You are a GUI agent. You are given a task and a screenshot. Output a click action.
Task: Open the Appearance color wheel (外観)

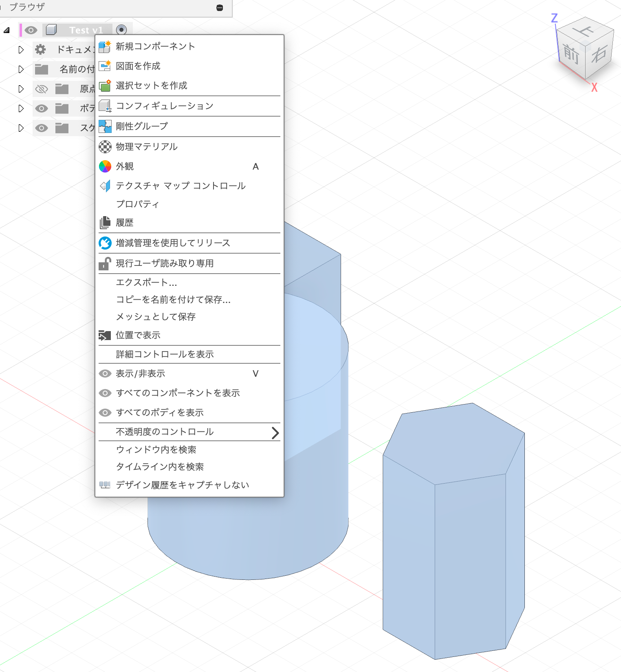coord(105,166)
